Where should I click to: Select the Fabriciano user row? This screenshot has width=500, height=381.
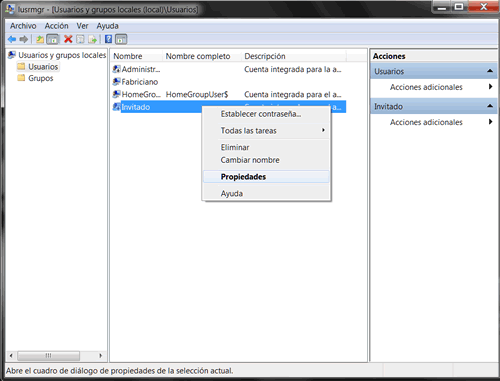tap(229, 82)
